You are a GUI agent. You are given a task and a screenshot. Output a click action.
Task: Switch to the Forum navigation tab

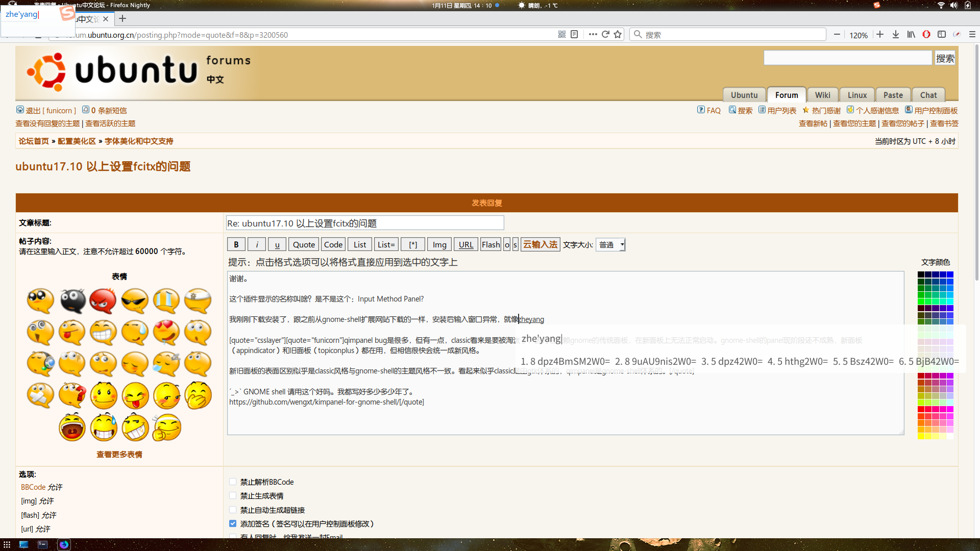(787, 95)
